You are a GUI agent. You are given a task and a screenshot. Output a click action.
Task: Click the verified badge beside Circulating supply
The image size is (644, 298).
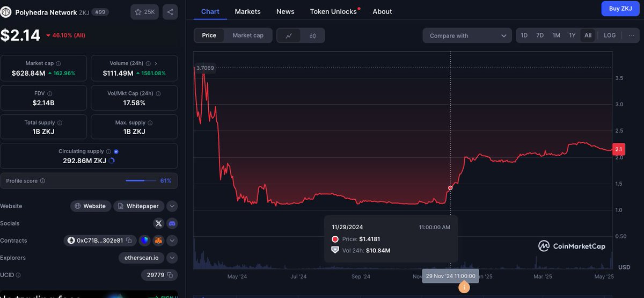pyautogui.click(x=116, y=152)
